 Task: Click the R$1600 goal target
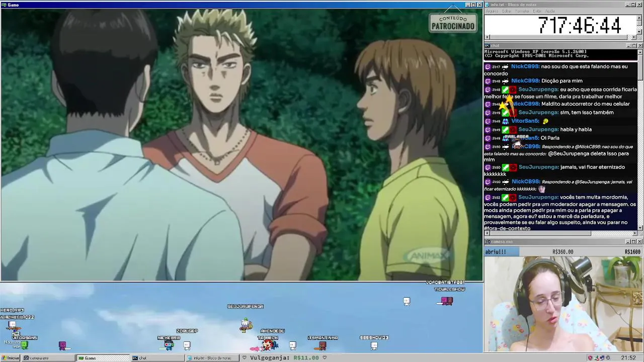click(x=632, y=252)
